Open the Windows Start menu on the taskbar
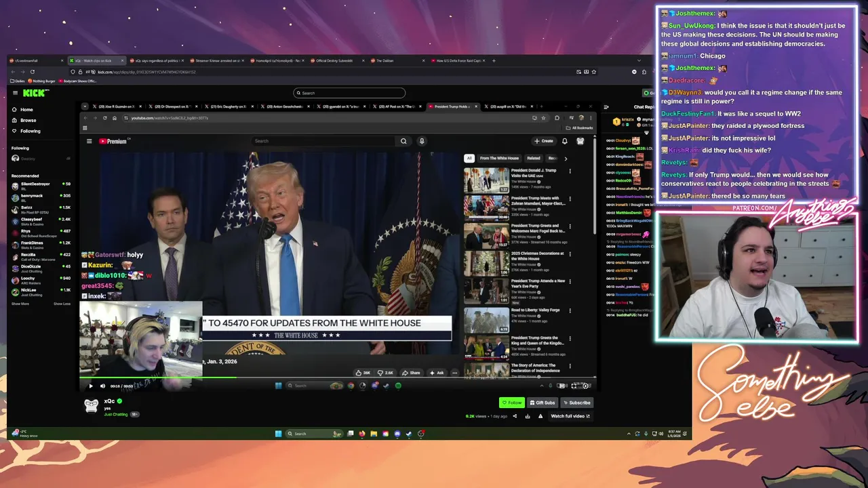The width and height of the screenshot is (868, 488). [278, 434]
